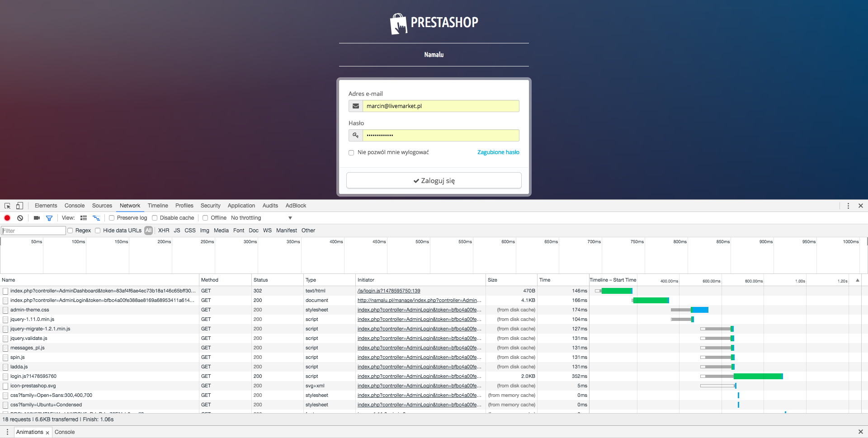Focus the 'Adres e-mail' input field

click(x=441, y=106)
